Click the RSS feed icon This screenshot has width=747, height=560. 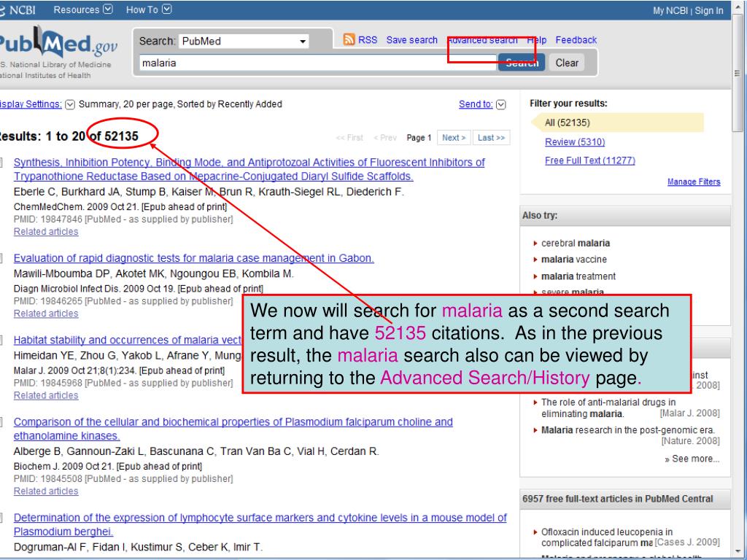tap(349, 39)
